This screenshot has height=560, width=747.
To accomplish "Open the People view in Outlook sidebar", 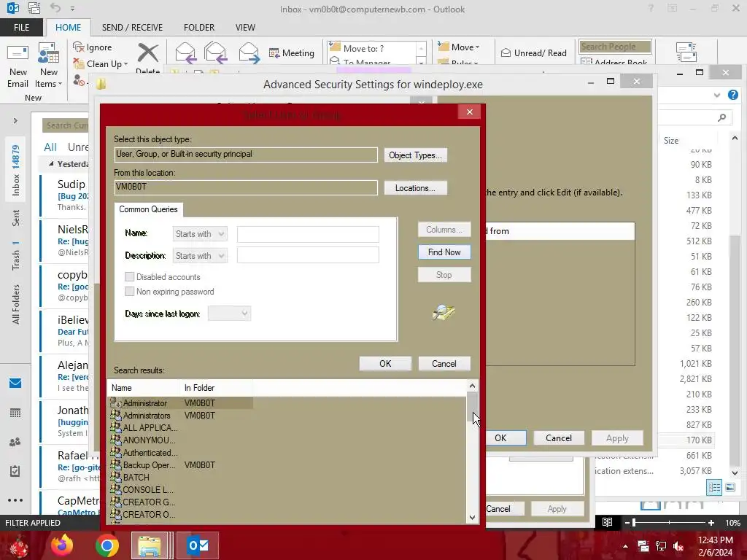I will point(15,442).
